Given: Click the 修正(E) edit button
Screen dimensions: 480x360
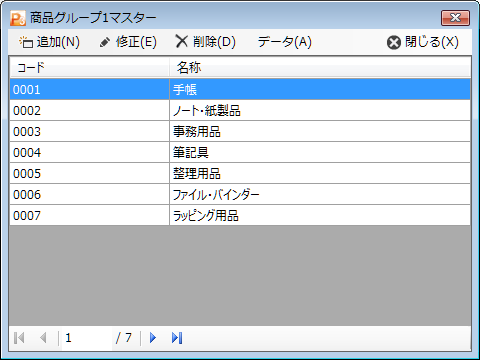Looking at the screenshot, I should (x=128, y=42).
